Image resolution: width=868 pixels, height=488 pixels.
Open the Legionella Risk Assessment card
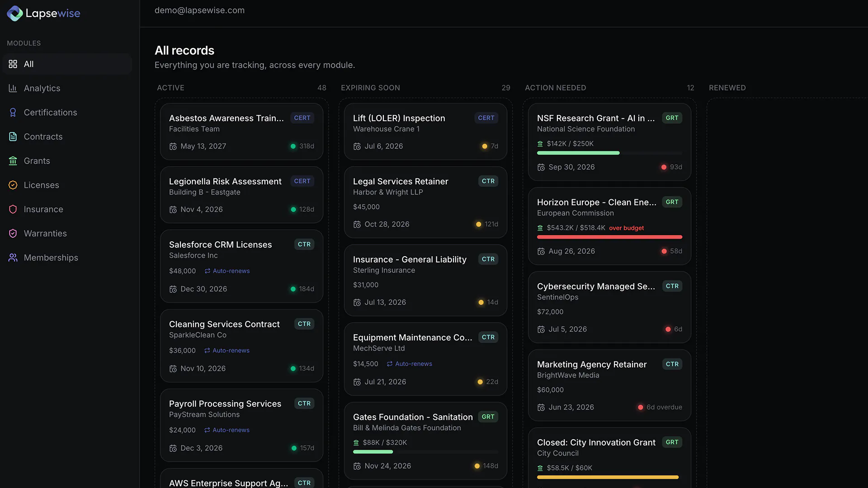click(241, 195)
